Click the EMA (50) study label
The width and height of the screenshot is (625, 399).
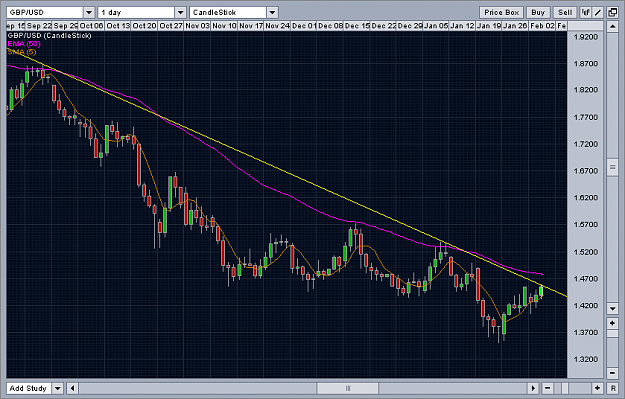click(x=24, y=43)
